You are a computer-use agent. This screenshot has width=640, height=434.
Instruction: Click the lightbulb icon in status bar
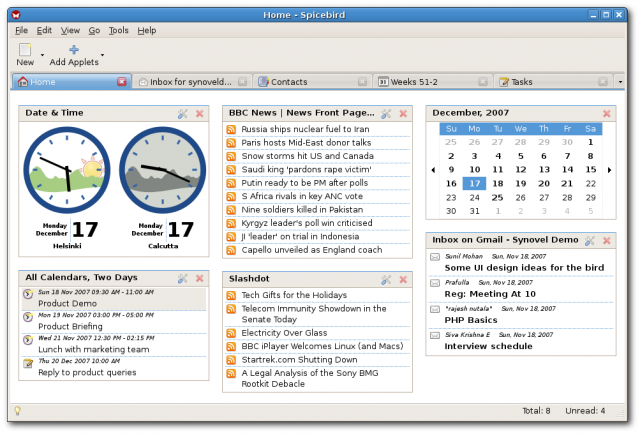coord(18,411)
